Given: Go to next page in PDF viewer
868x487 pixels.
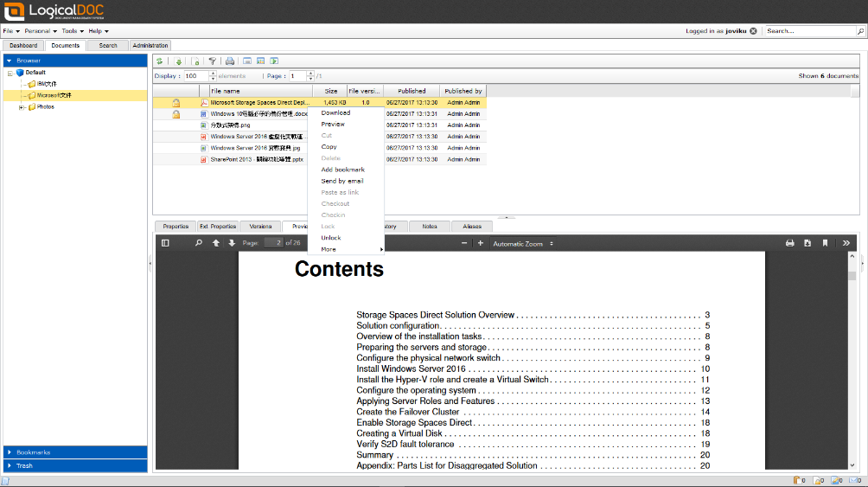Looking at the screenshot, I should [232, 243].
